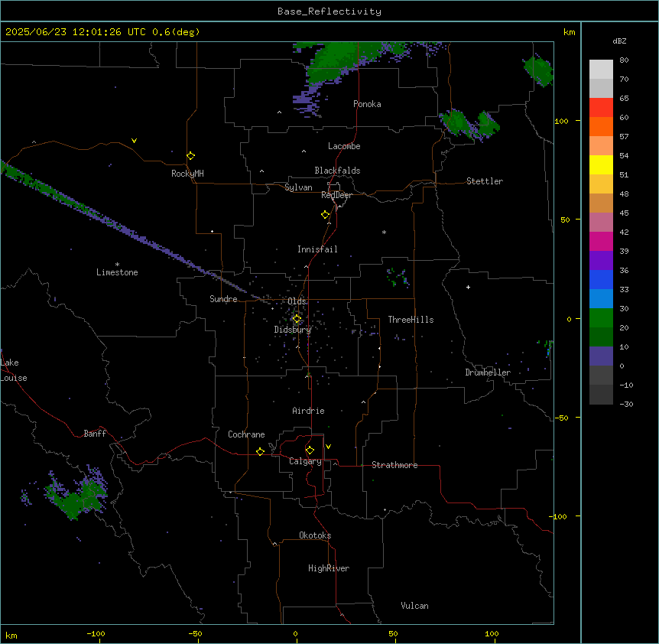Image resolution: width=659 pixels, height=644 pixels.
Task: Click the yellow V marker northeast of Calgary
Action: coord(328,447)
